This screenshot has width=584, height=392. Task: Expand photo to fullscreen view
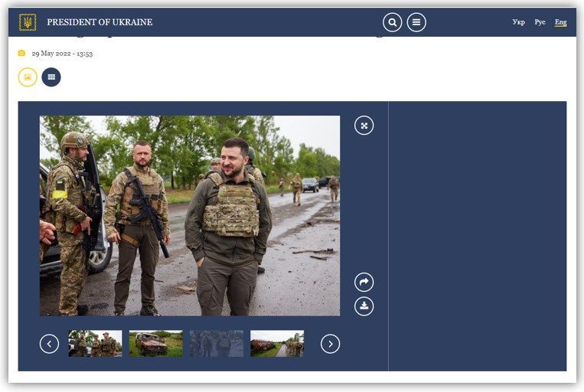click(x=364, y=126)
